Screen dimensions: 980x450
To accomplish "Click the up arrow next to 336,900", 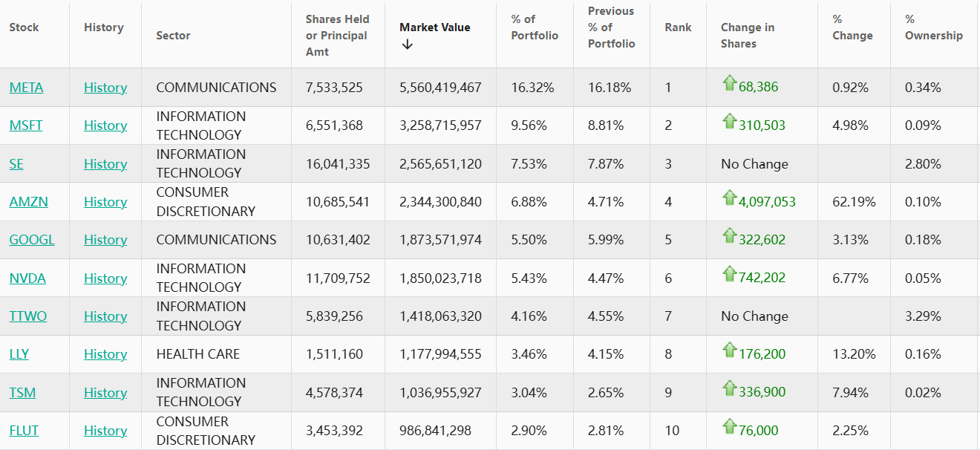I will pos(729,388).
